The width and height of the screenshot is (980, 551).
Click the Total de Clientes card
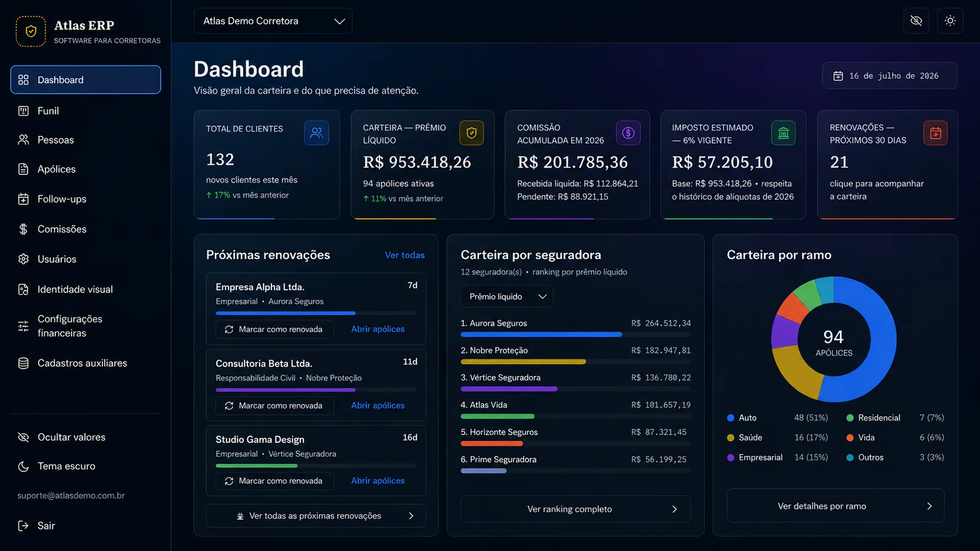267,165
